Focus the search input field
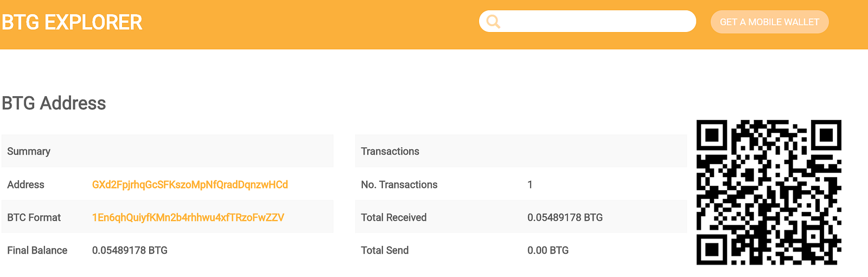The height and width of the screenshot is (277, 868). click(x=597, y=22)
